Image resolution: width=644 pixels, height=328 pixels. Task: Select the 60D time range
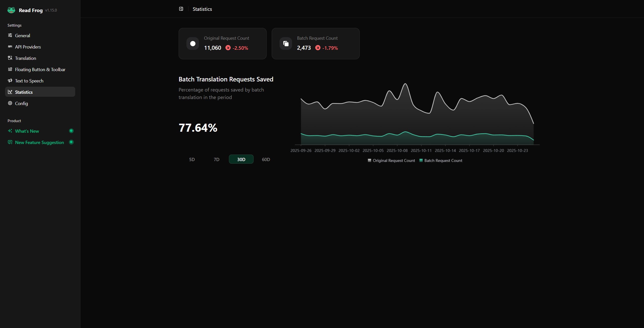[266, 159]
